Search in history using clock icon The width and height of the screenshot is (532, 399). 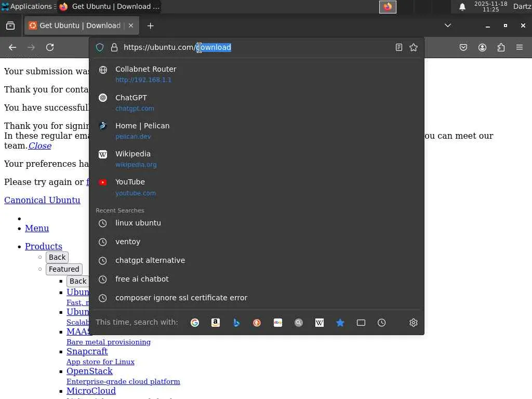382,323
